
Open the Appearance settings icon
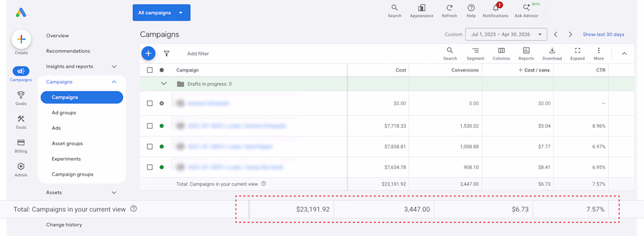coord(422,8)
